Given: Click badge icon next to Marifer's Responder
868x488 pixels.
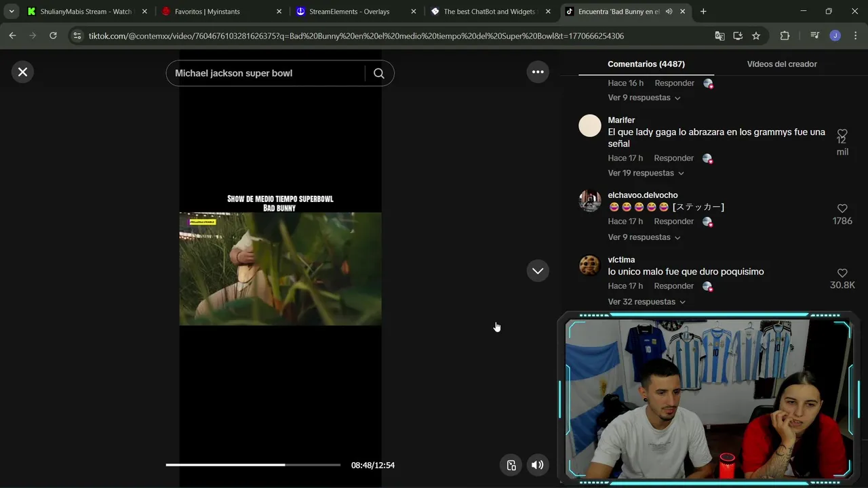Looking at the screenshot, I should click(707, 159).
